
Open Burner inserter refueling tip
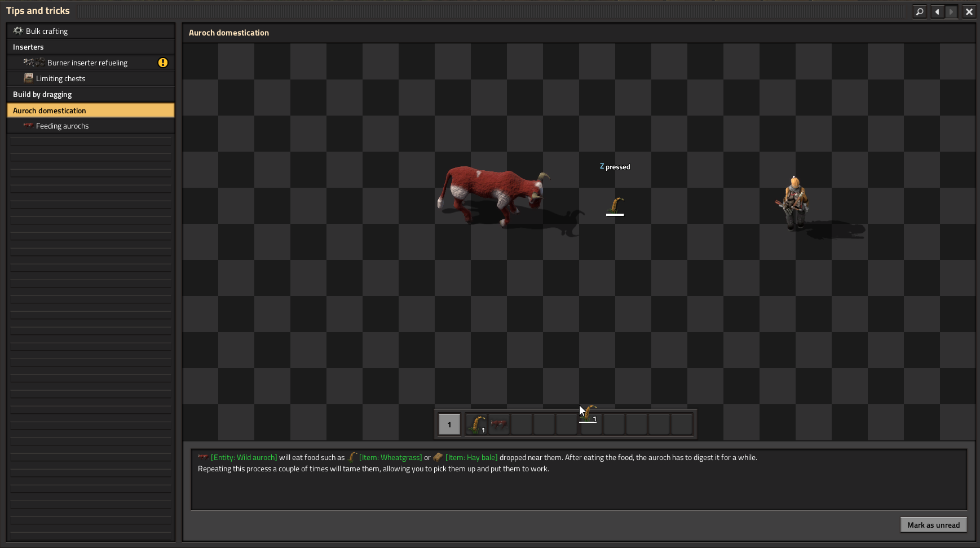click(x=91, y=63)
